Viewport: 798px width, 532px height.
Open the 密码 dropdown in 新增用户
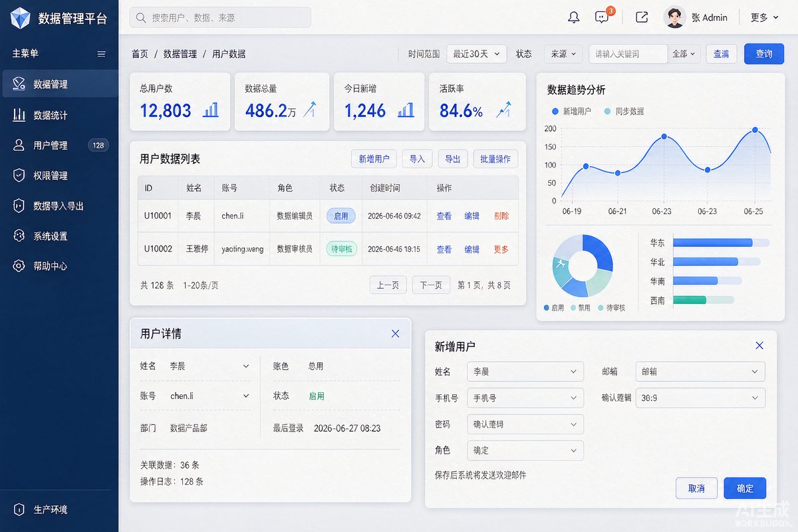(x=525, y=424)
